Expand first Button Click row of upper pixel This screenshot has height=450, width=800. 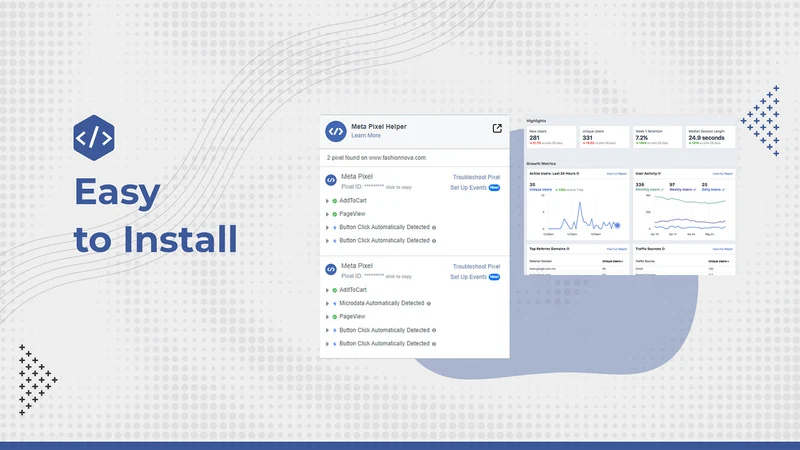(x=328, y=228)
